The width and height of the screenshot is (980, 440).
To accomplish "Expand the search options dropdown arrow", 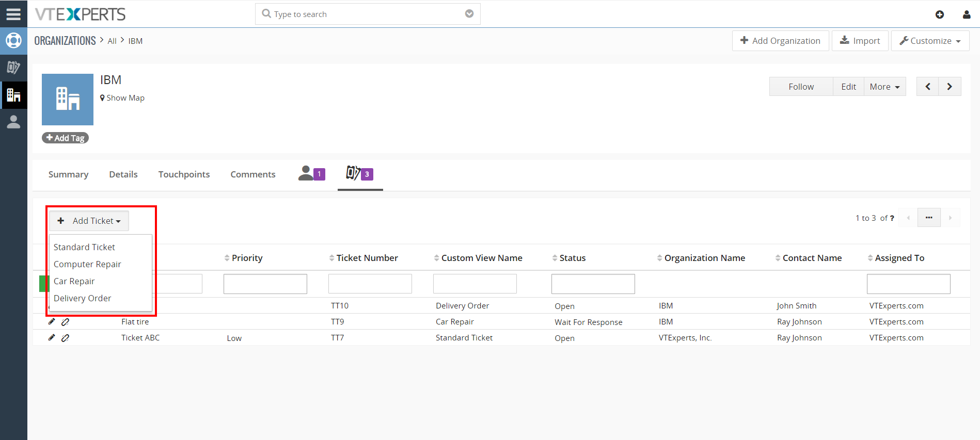I will 469,14.
